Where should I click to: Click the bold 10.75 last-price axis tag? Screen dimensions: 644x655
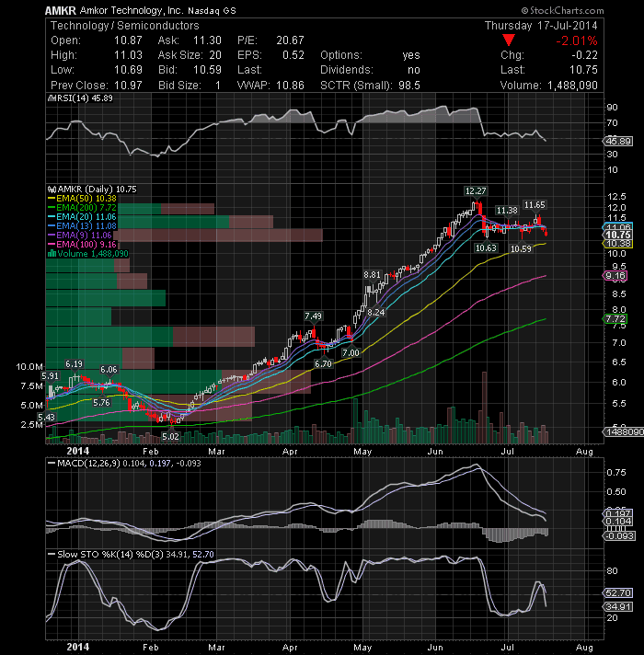tap(618, 235)
